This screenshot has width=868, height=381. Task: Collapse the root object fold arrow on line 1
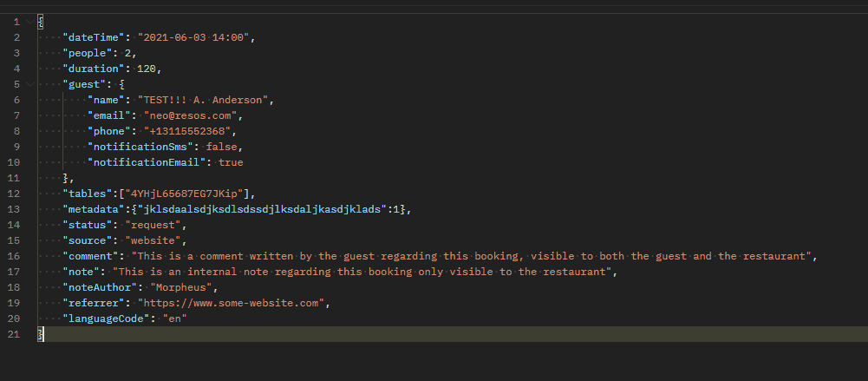click(x=29, y=23)
